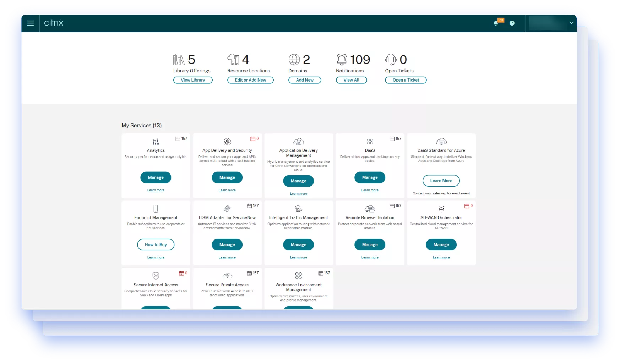Click Manage under Remote Browser Isolation
Viewport: 620px width, 364px height.
(x=370, y=245)
